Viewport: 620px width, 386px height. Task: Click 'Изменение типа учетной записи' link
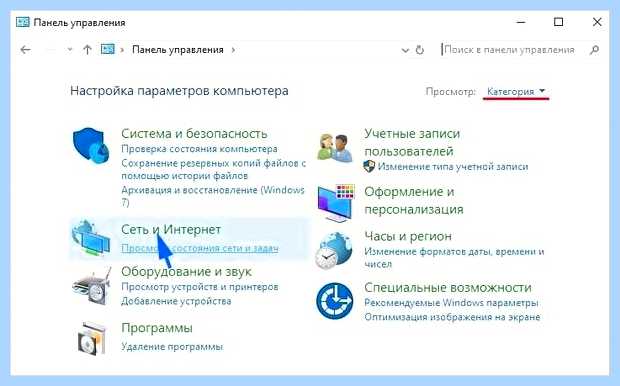[x=453, y=167]
